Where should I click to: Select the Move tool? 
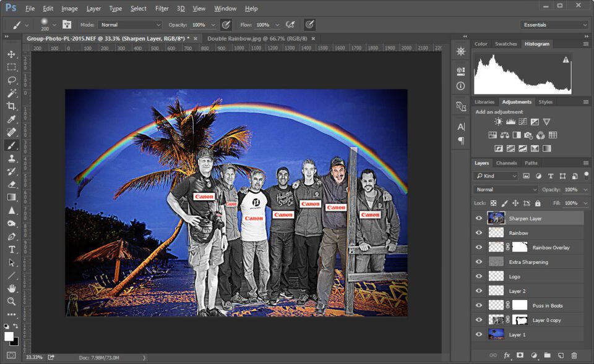11,54
